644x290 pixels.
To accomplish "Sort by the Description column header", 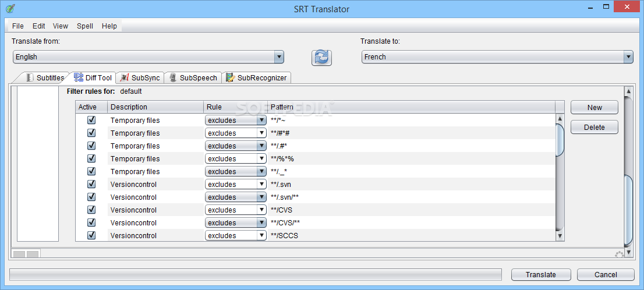I will pyautogui.click(x=155, y=107).
